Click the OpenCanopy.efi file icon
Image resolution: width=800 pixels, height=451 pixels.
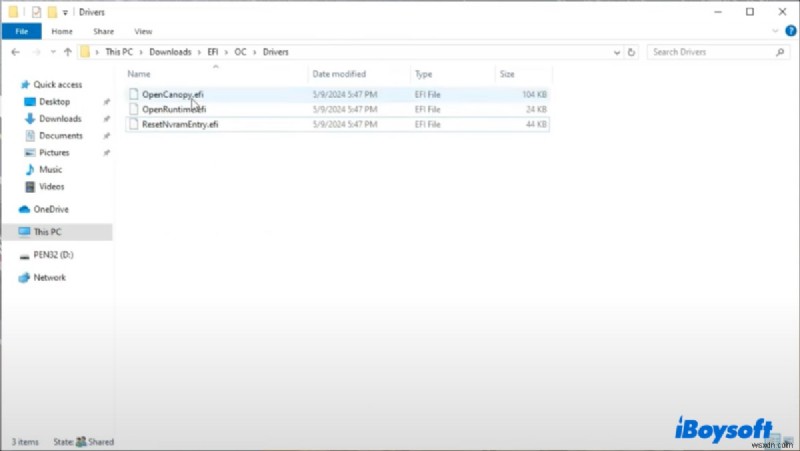pos(134,94)
